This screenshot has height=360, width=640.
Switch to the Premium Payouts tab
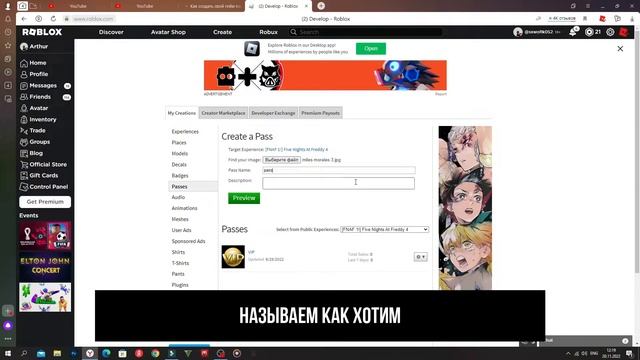[320, 113]
